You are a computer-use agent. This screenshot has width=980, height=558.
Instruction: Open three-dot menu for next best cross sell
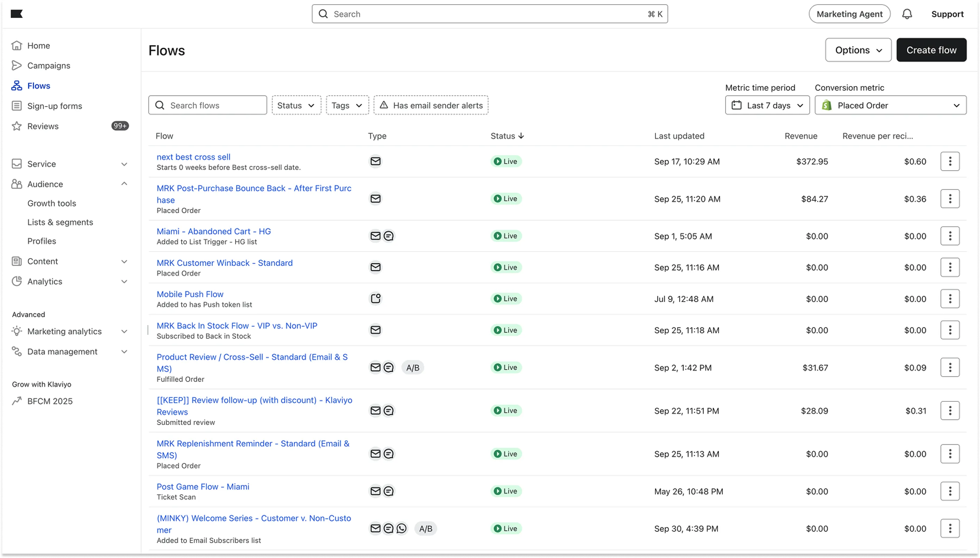(950, 161)
